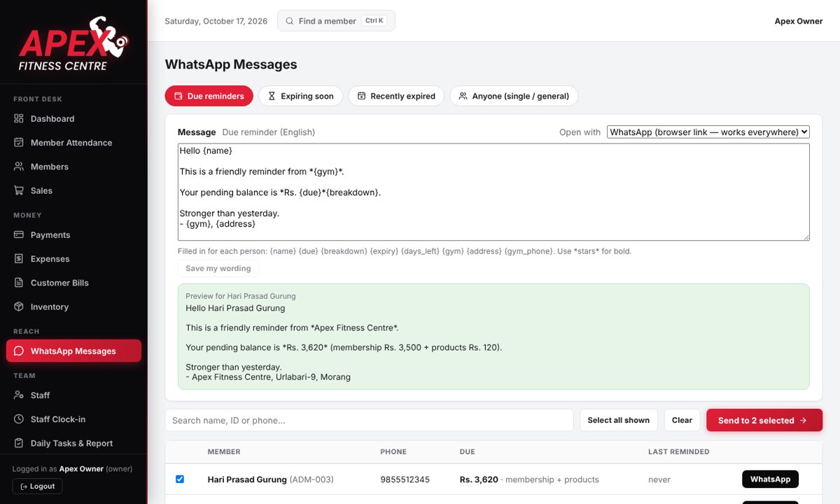Click the Staff person icon
The height and width of the screenshot is (504, 840).
tap(19, 395)
